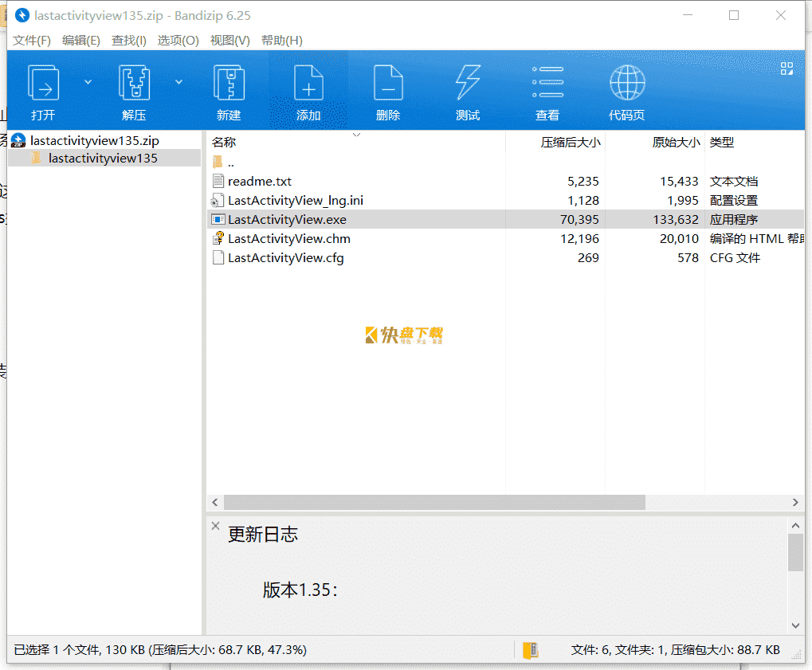
Task: Open the 帮助(H) menu
Action: coord(282,41)
